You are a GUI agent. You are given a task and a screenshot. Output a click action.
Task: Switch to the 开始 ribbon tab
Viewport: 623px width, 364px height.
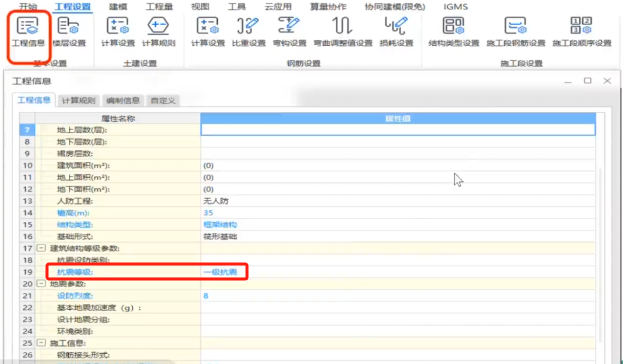(28, 6)
